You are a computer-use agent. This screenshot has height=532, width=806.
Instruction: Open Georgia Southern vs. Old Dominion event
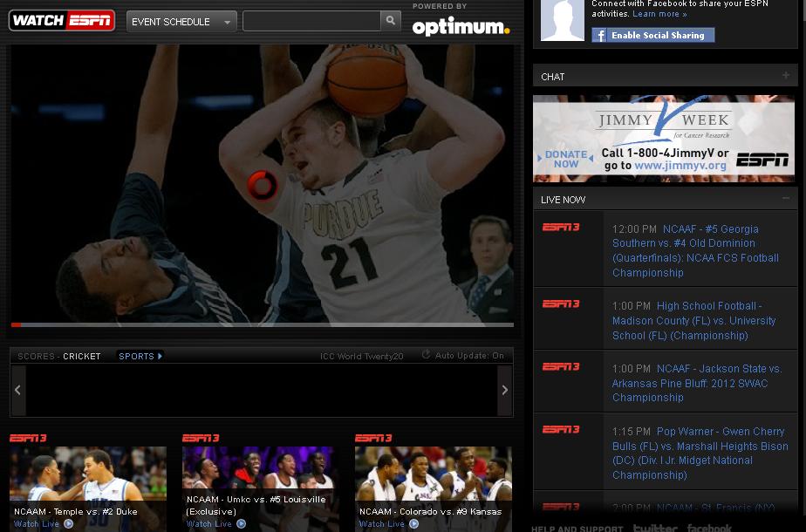(x=695, y=250)
